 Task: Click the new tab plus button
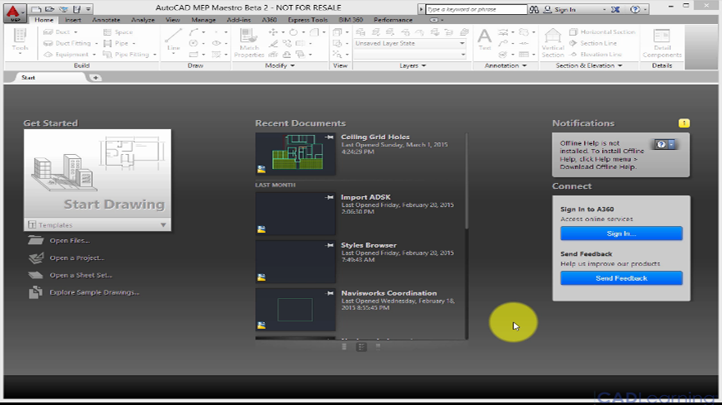click(95, 78)
